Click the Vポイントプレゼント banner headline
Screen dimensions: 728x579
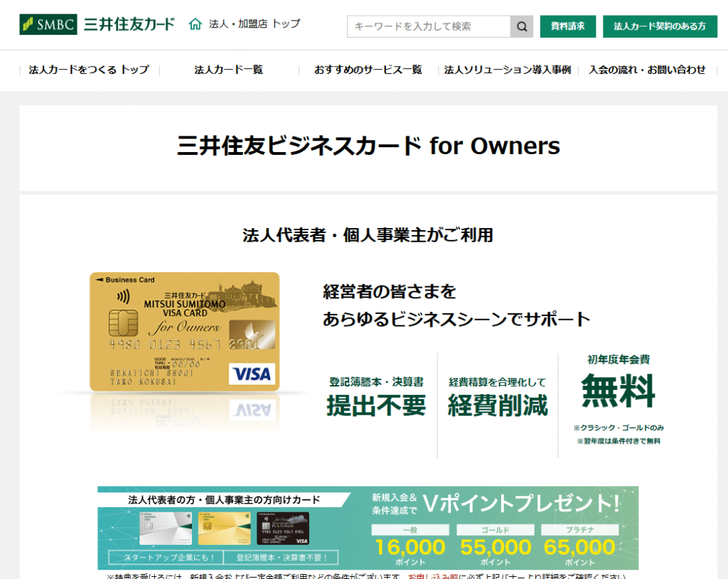pyautogui.click(x=520, y=504)
